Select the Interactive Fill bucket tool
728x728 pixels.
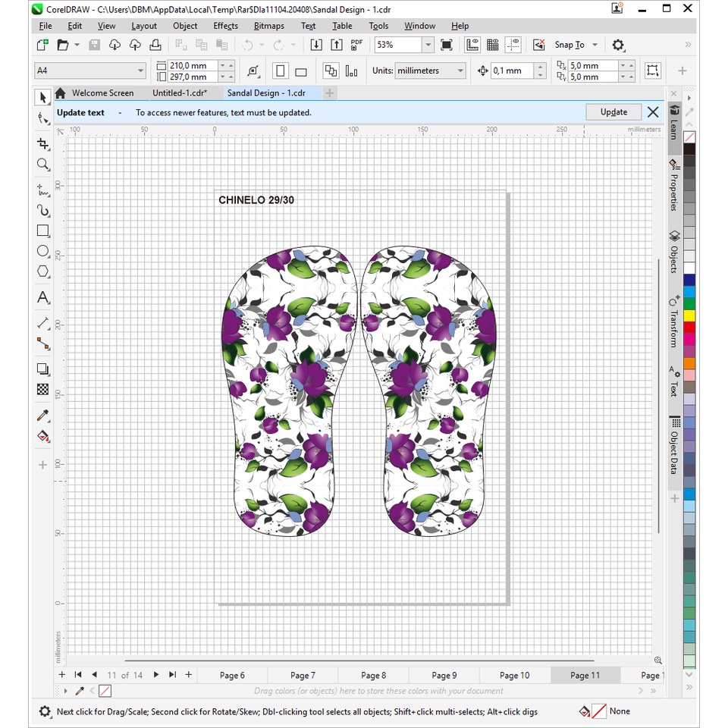coord(43,436)
